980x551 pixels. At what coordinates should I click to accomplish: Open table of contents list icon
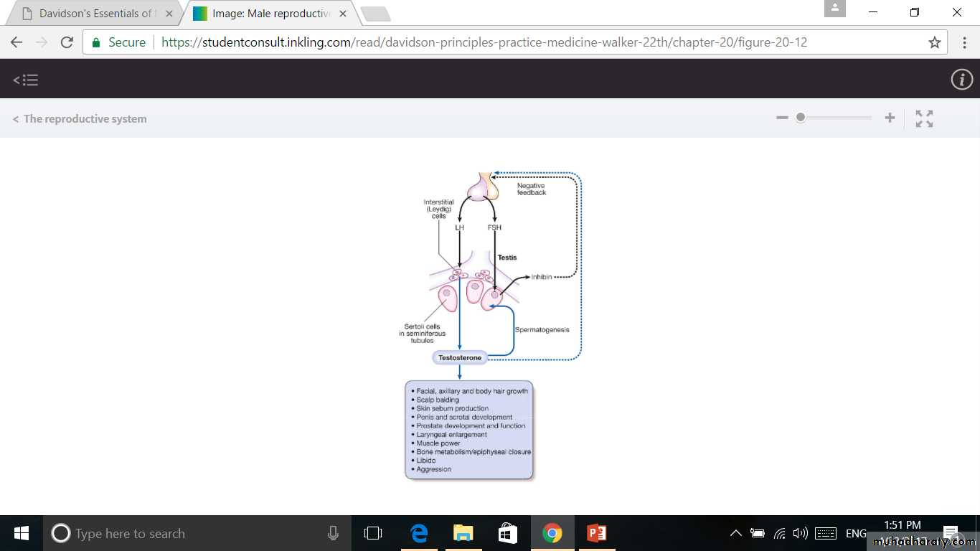click(26, 80)
